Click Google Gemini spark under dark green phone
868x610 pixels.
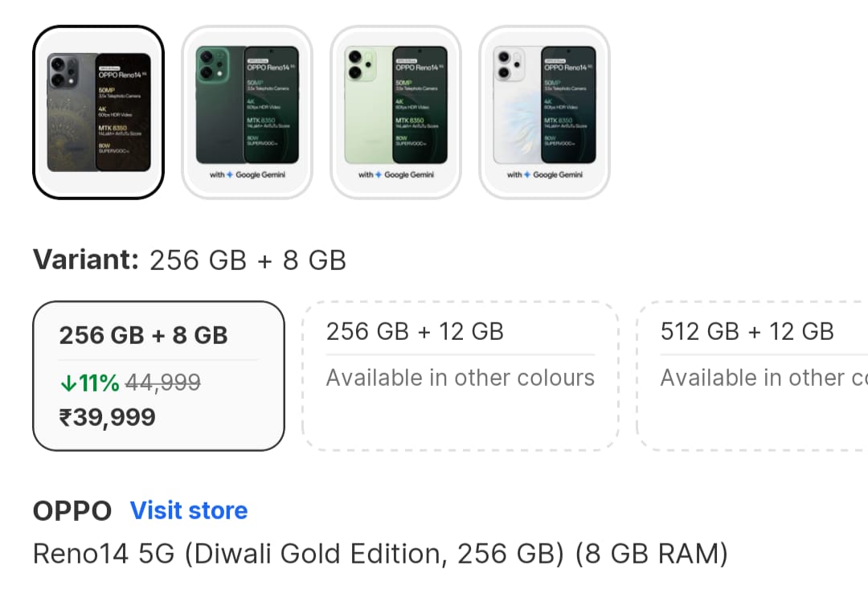click(230, 174)
